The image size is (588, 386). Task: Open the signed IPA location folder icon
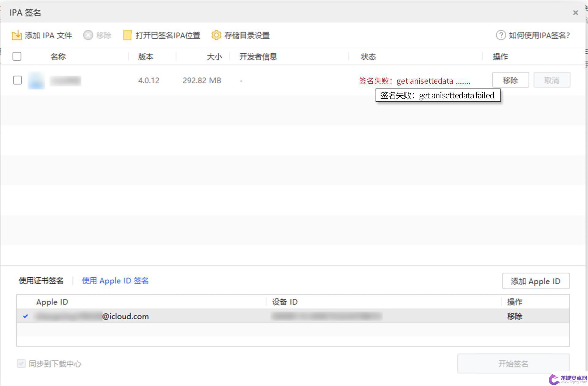(127, 35)
